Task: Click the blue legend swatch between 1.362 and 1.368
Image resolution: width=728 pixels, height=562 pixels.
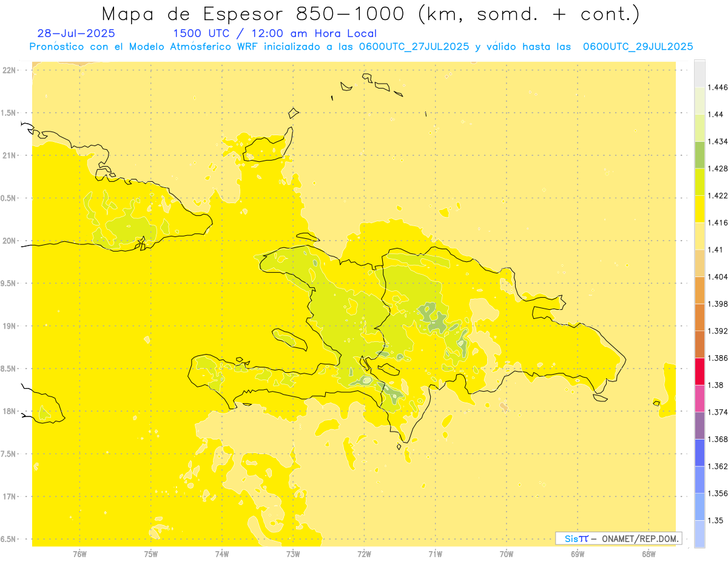Action: pos(699,452)
